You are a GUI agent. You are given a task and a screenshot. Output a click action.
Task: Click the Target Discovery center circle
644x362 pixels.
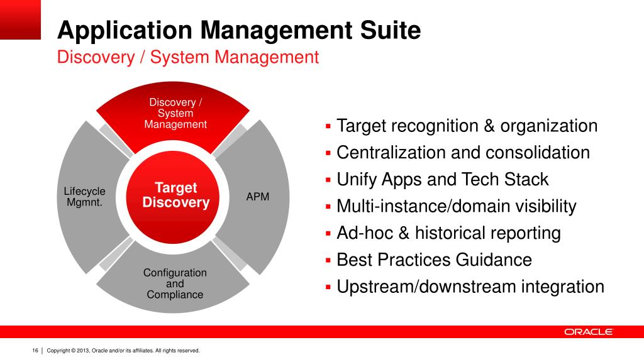coord(173,196)
